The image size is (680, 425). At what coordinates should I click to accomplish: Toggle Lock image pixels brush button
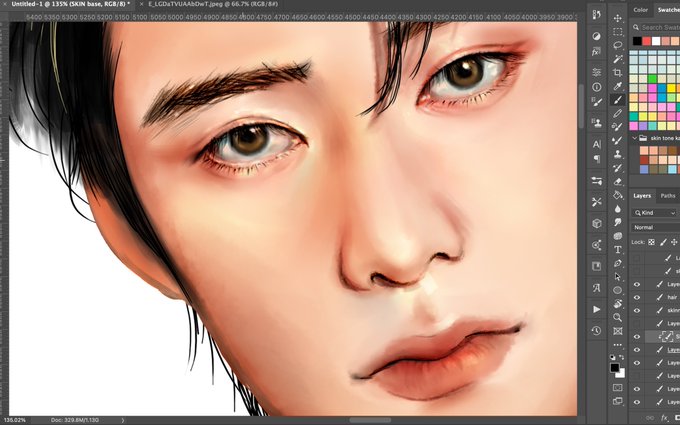pos(663,242)
